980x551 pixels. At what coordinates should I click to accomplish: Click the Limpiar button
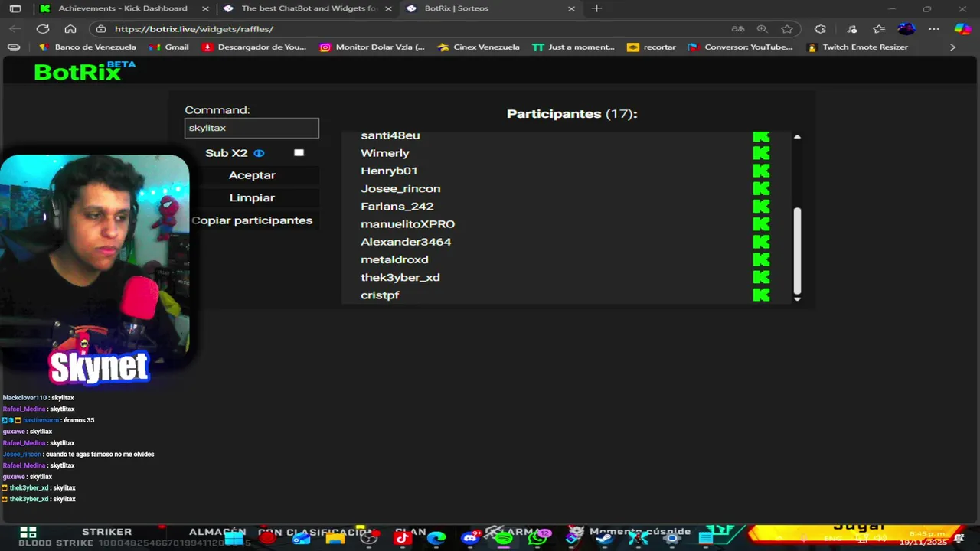pyautogui.click(x=252, y=197)
